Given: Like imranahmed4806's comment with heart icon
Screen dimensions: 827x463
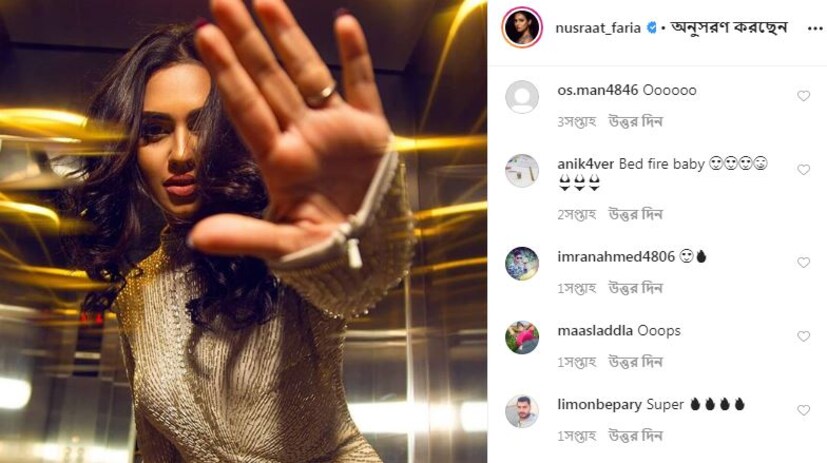Looking at the screenshot, I should tap(803, 262).
